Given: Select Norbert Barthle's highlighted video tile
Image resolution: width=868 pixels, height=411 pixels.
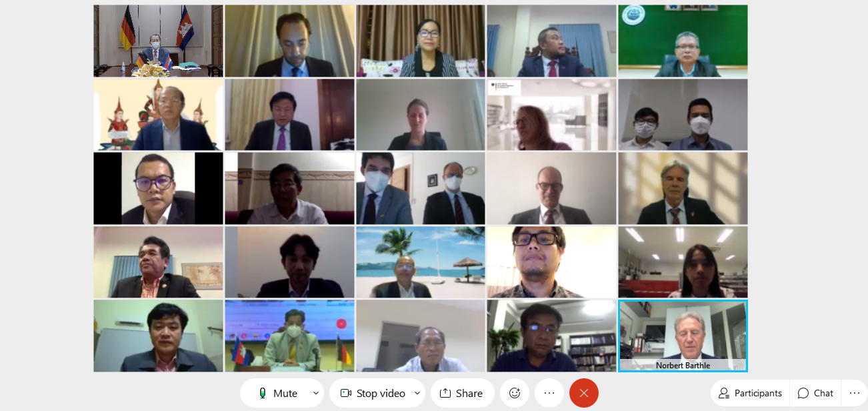Looking at the screenshot, I should pyautogui.click(x=683, y=336).
